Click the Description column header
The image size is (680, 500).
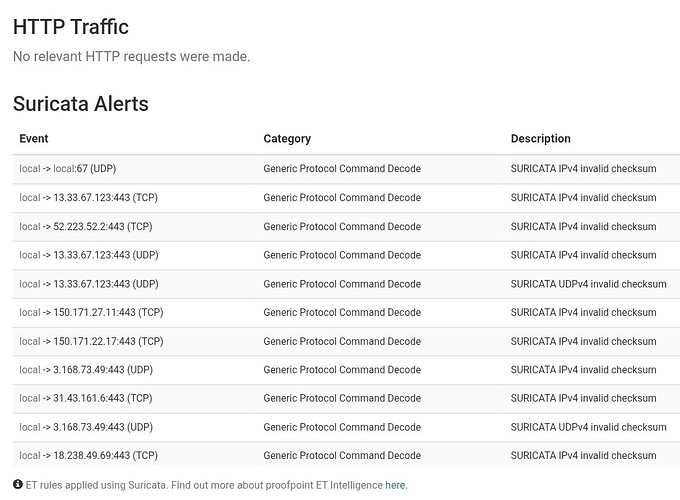pos(540,139)
